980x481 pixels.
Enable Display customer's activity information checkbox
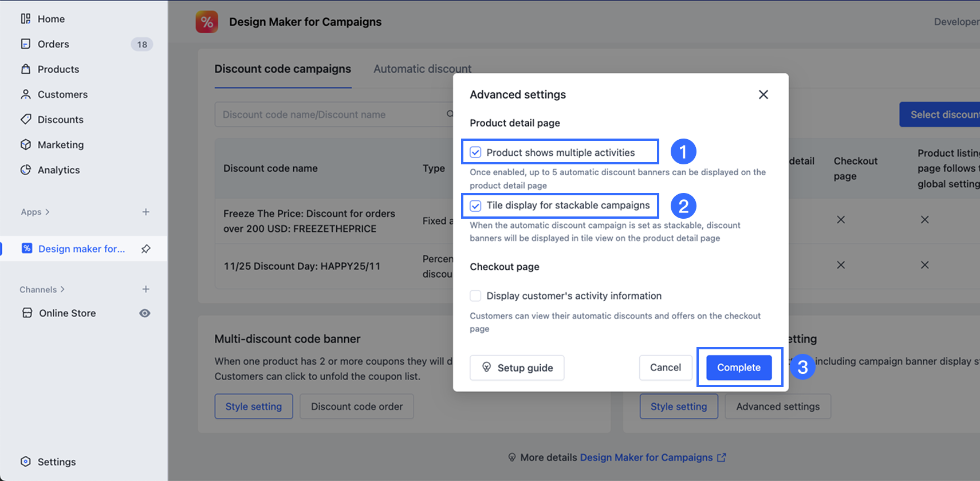coord(475,295)
